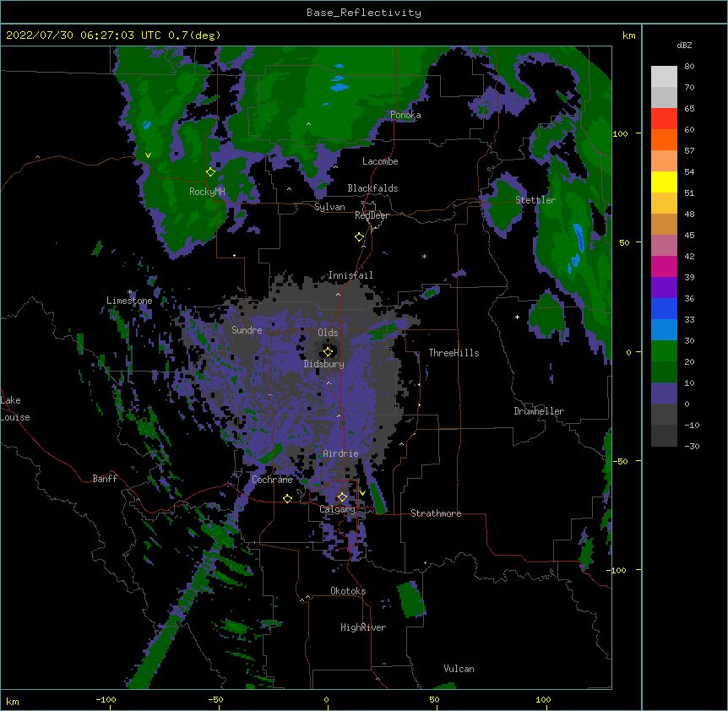
Task: Click the Limestone label
Action: point(129,301)
